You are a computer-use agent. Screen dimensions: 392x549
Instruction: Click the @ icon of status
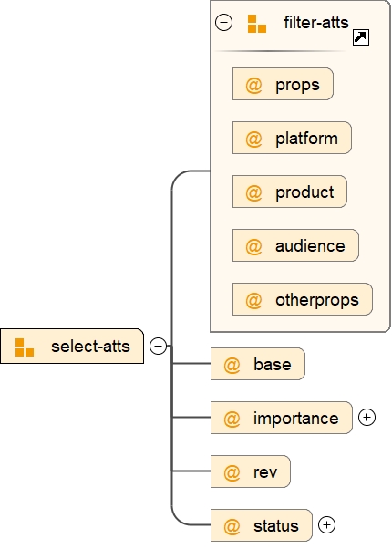point(232,526)
